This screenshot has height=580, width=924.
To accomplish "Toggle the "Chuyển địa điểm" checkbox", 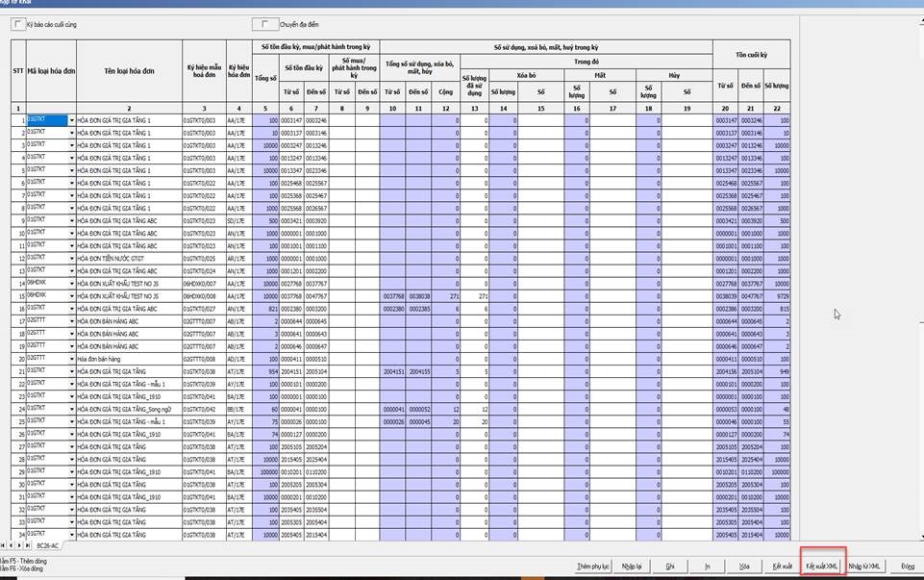I will [x=259, y=24].
